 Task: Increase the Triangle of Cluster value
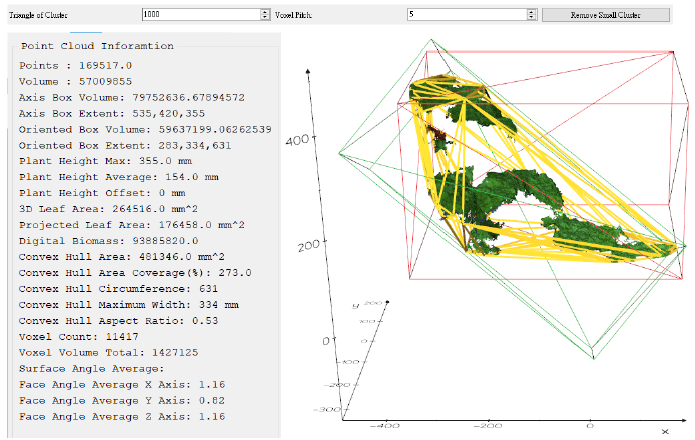click(x=265, y=12)
